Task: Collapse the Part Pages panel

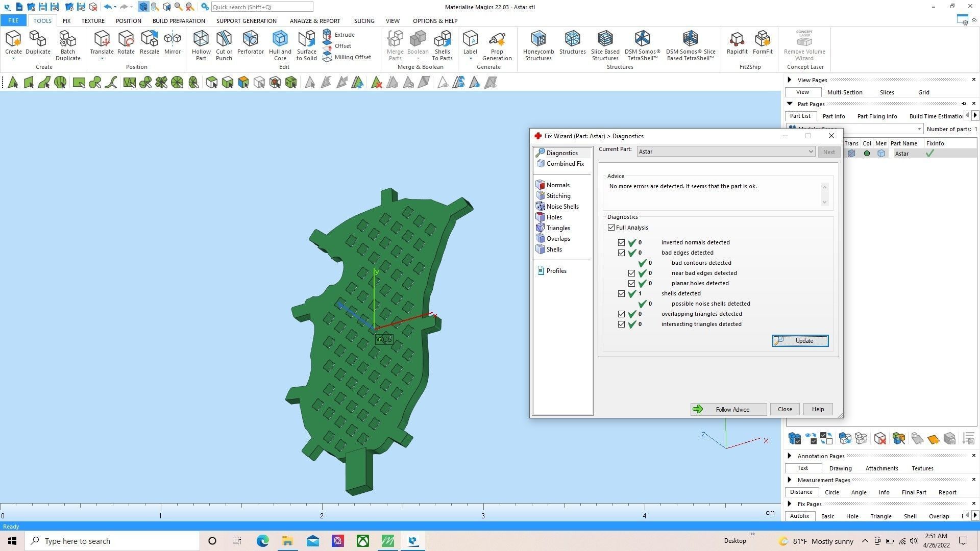Action: [x=790, y=104]
